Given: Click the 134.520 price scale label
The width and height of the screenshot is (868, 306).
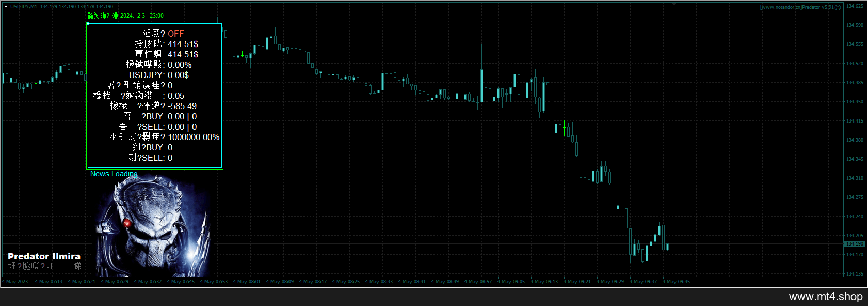Looking at the screenshot, I should click(855, 64).
